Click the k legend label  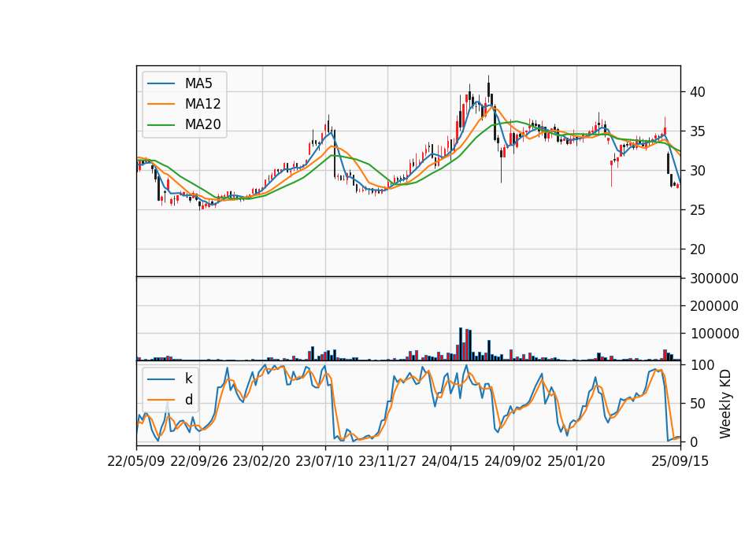(x=188, y=379)
